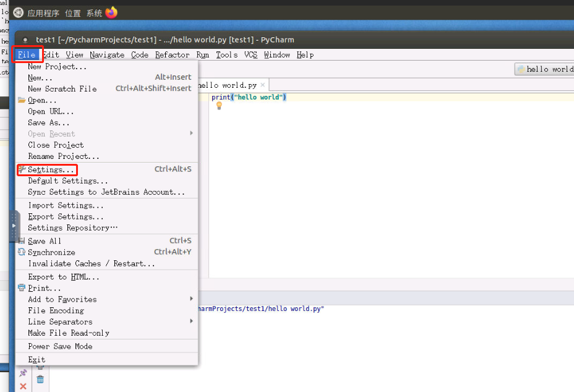
Task: Click the print("hello world") code line
Action: click(249, 97)
